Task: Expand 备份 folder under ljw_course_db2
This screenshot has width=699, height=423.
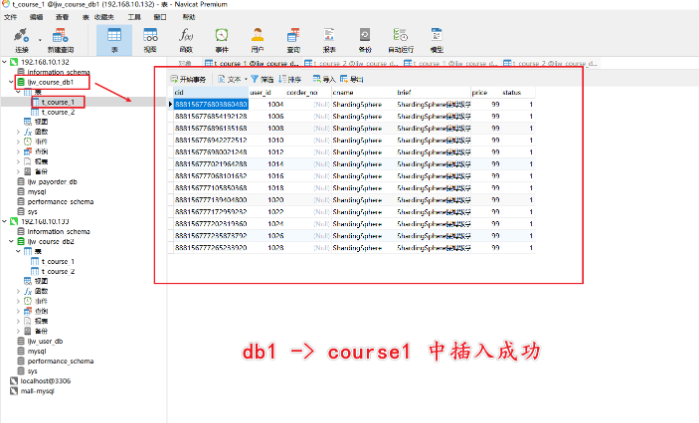Action: pos(18,331)
